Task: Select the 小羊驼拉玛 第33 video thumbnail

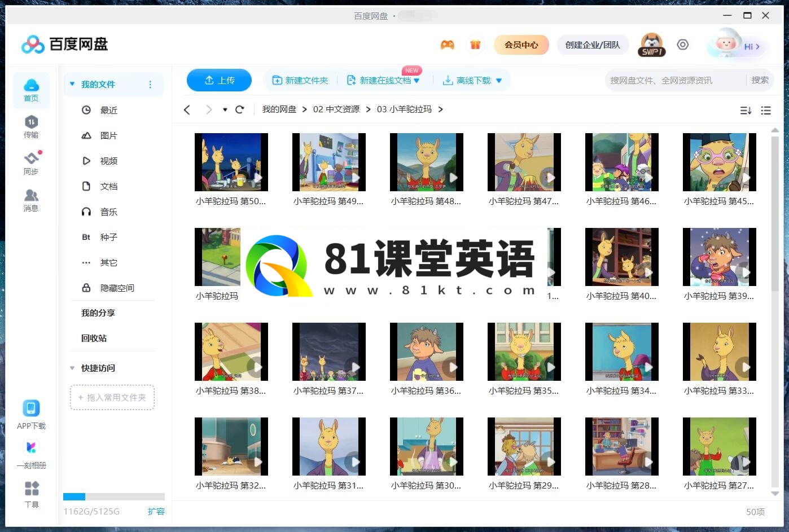Action: point(720,351)
